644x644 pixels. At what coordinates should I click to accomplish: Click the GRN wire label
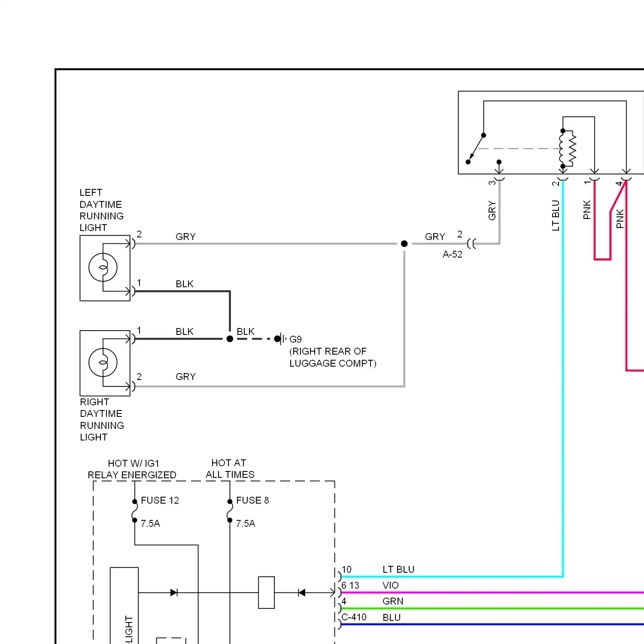tap(393, 601)
